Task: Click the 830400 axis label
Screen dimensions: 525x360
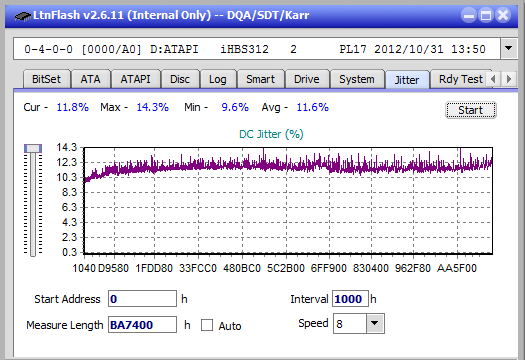Action: coord(371,268)
